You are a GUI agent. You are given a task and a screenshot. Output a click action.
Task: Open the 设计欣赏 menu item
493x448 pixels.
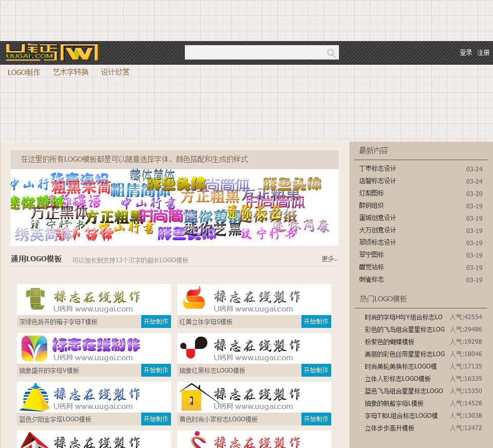pos(115,72)
